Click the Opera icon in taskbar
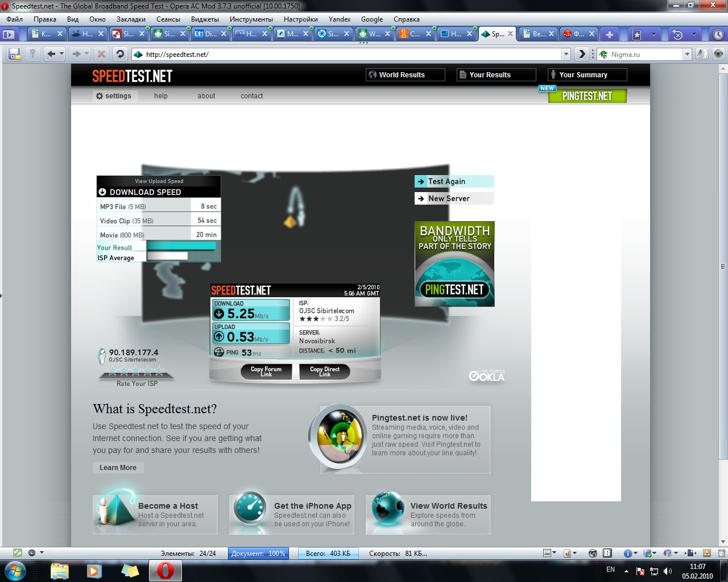Viewport: 728px width, 582px height. 166,570
